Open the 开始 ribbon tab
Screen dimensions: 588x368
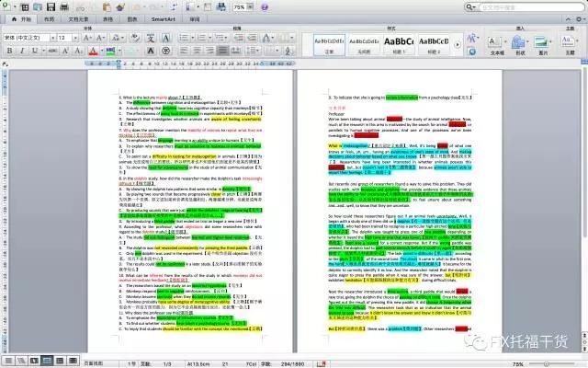click(x=22, y=18)
